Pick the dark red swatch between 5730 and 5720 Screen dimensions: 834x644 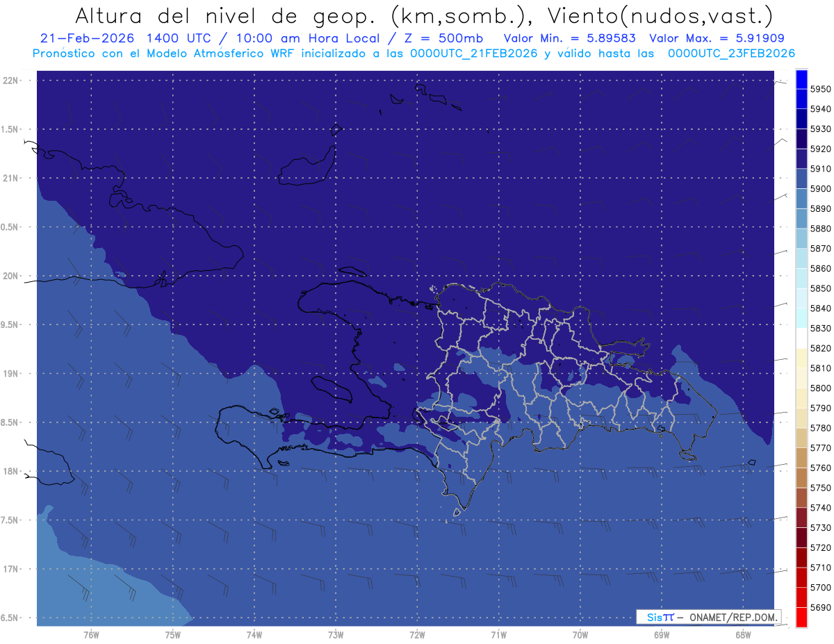(801, 538)
